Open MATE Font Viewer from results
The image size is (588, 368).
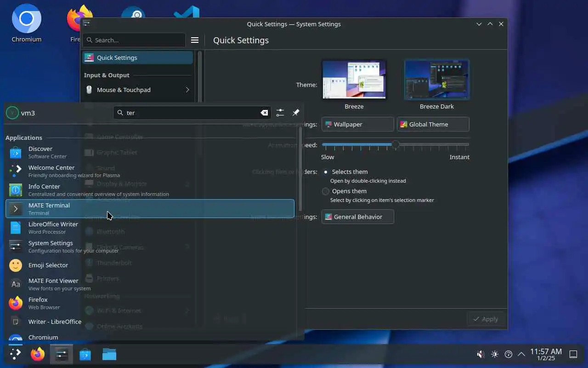coord(150,284)
